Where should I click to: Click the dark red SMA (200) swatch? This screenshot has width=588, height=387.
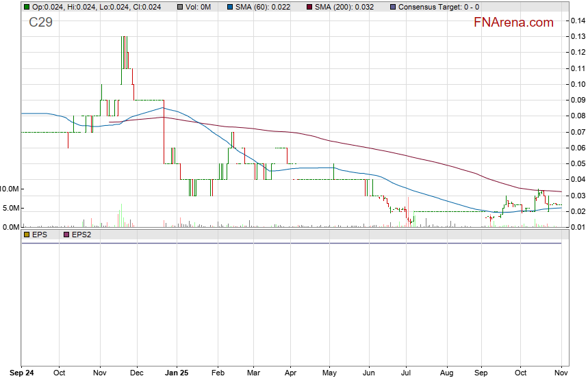(x=309, y=7)
